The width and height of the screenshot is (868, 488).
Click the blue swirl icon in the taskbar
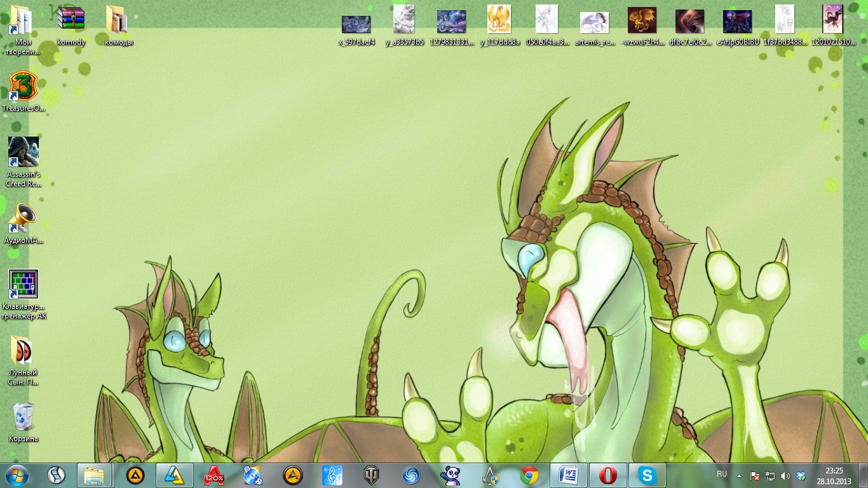(x=411, y=475)
